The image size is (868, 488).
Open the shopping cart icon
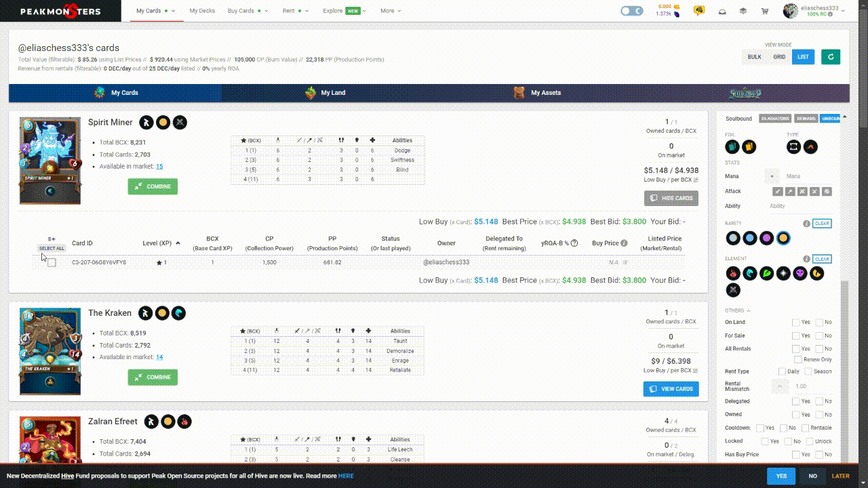(765, 11)
